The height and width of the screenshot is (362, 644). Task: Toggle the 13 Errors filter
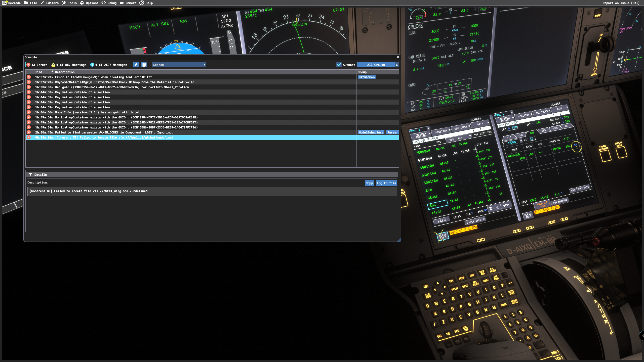pos(37,65)
